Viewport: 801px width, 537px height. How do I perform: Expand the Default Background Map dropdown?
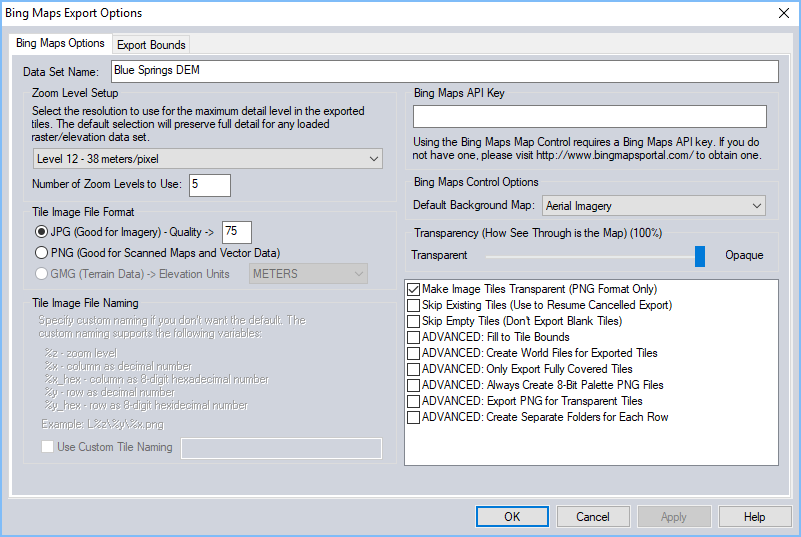point(654,206)
